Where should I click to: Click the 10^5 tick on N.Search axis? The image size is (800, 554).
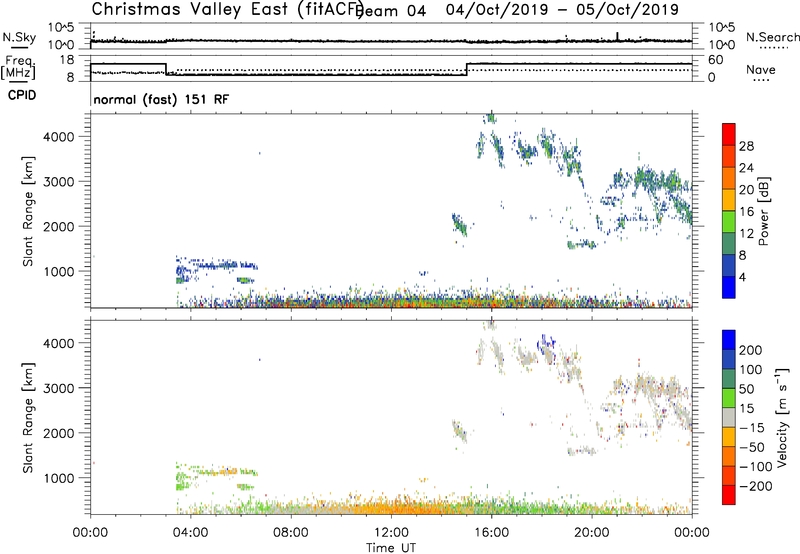tap(722, 28)
